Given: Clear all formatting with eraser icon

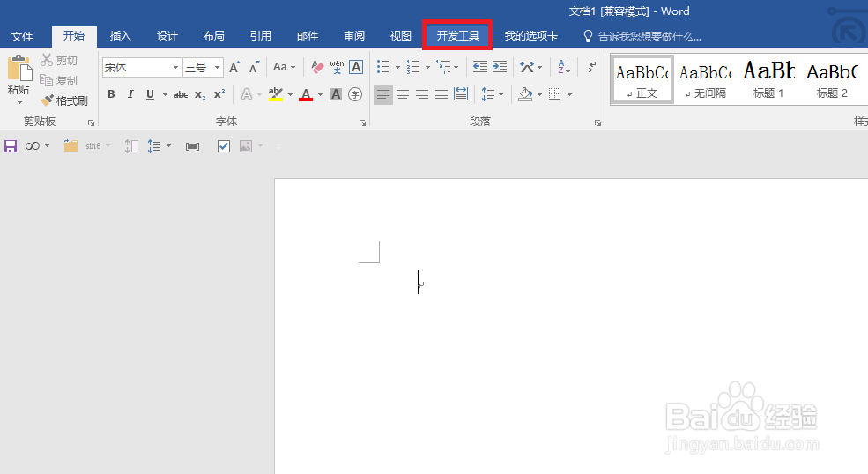Looking at the screenshot, I should [x=317, y=68].
